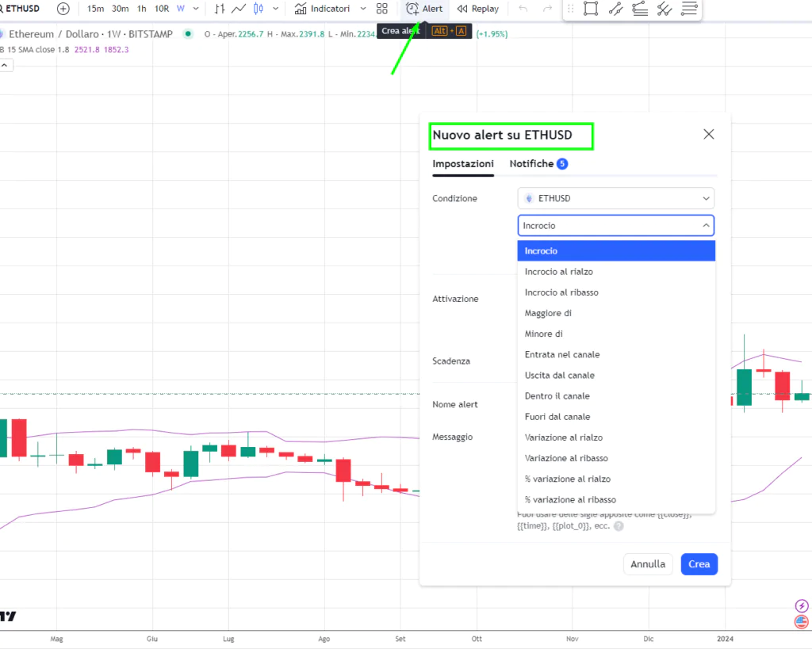Click the Crea button
The width and height of the screenshot is (812, 653).
pyautogui.click(x=699, y=564)
